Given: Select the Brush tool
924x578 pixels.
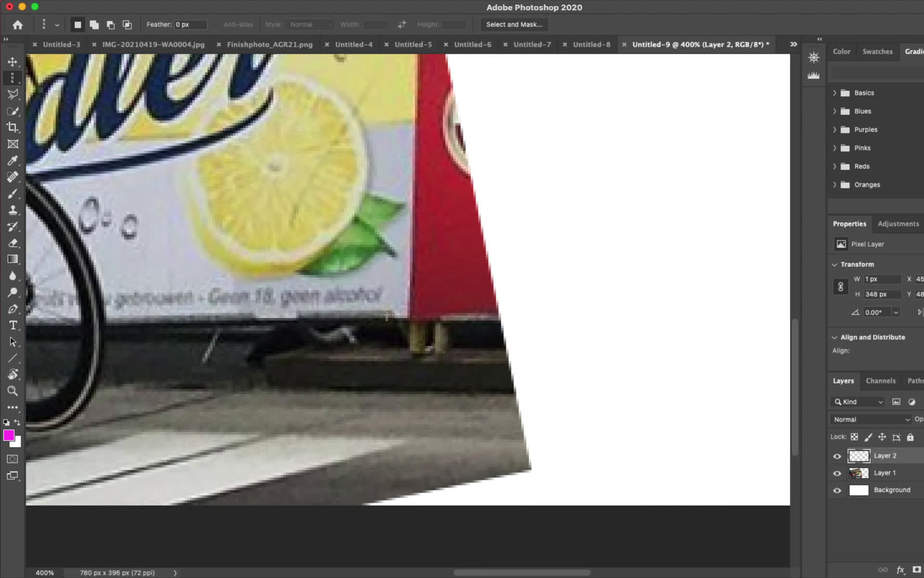Looking at the screenshot, I should [x=13, y=194].
